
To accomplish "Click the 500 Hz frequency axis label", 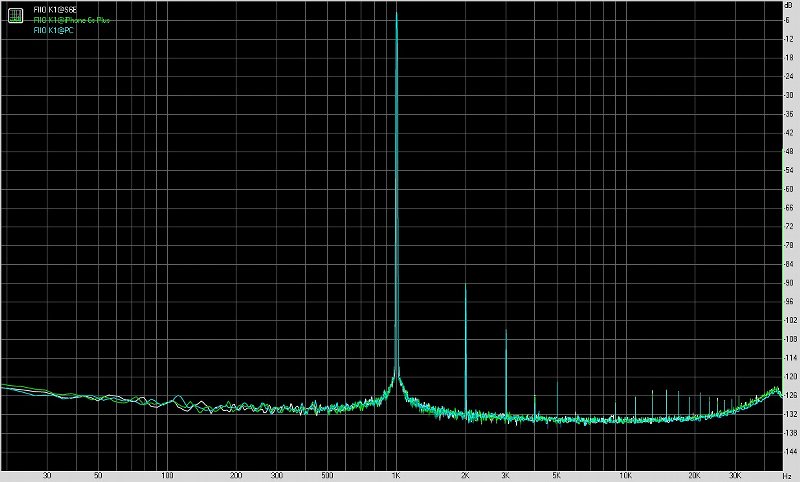I will tap(328, 475).
